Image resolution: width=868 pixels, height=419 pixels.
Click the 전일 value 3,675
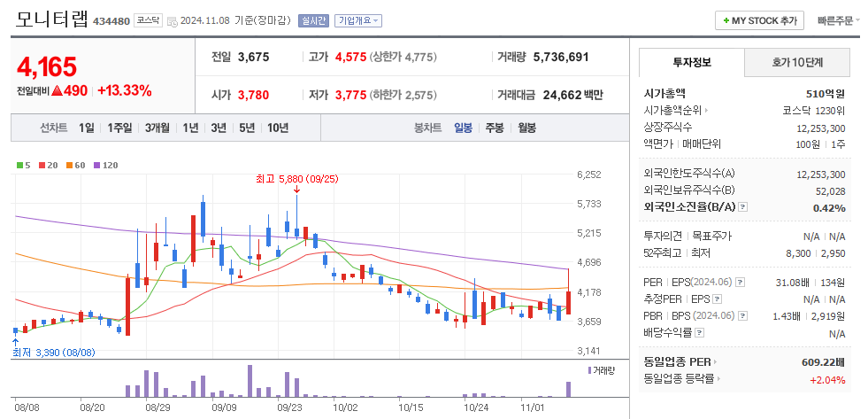(x=254, y=57)
